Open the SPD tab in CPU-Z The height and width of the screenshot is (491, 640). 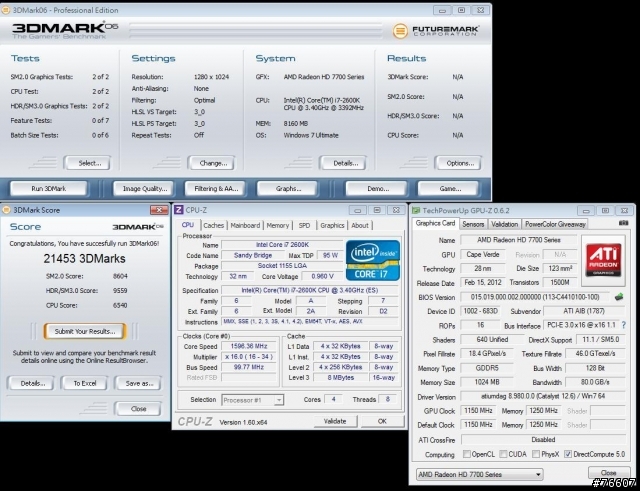point(304,225)
